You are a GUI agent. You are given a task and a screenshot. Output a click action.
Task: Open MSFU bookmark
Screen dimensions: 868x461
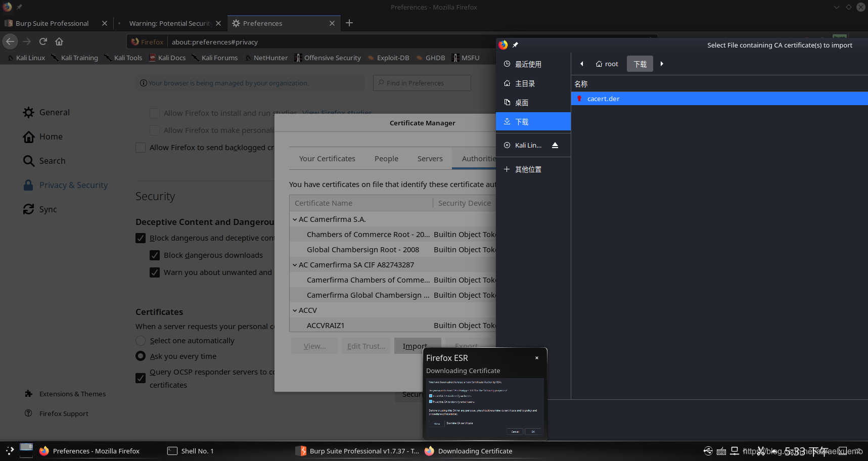(x=466, y=58)
